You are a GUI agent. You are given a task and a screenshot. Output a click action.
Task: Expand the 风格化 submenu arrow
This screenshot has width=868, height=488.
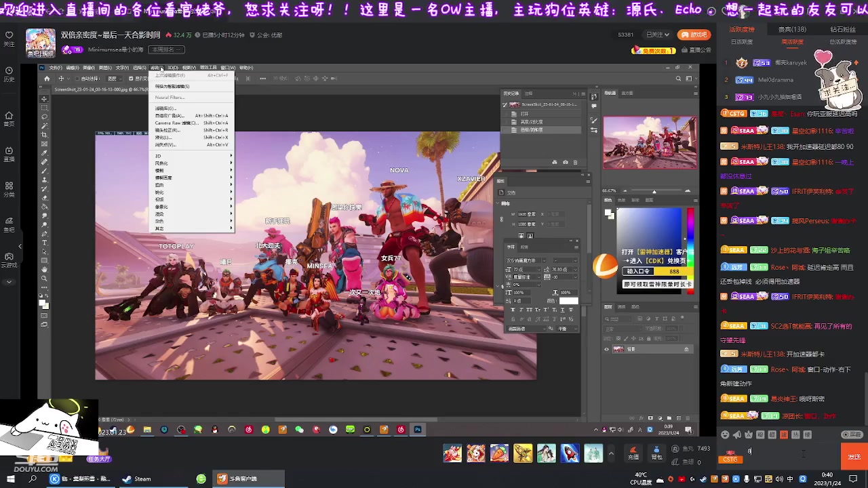click(x=231, y=163)
